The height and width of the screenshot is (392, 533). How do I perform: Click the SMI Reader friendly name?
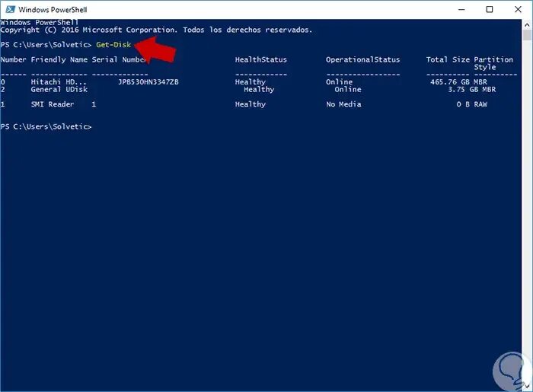pos(53,104)
